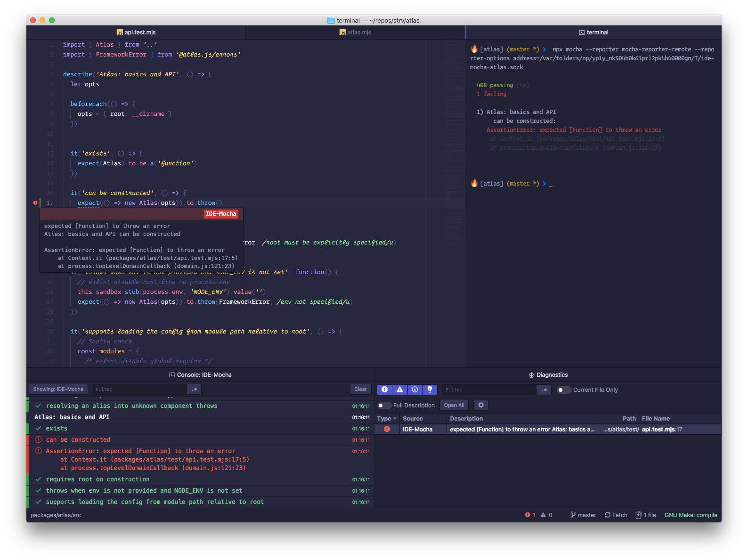Toggle the warnings filter in Diagnostics

(400, 390)
